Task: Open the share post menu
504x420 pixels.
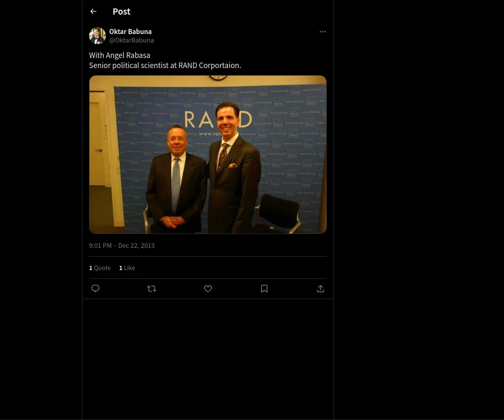Action: coord(320,289)
